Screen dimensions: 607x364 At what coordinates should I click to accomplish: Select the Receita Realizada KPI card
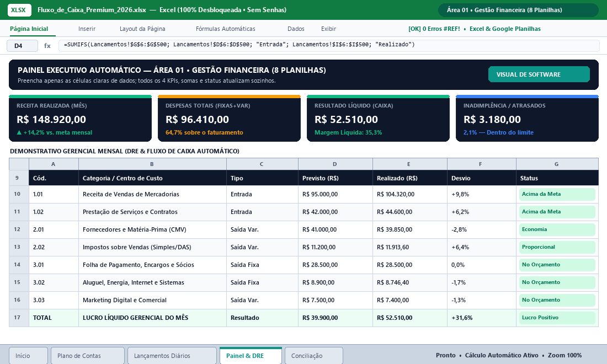tap(80, 119)
